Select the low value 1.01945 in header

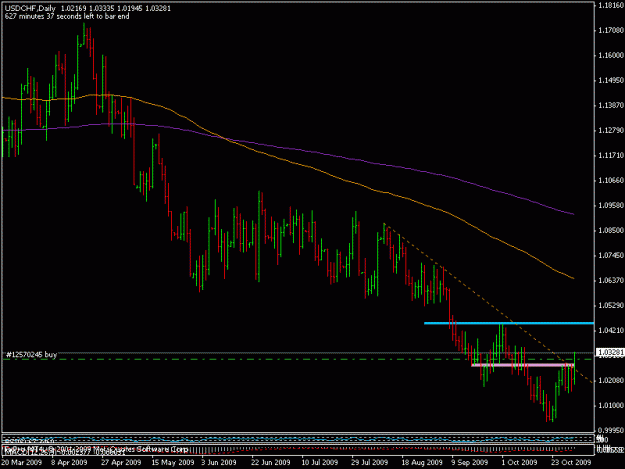click(x=130, y=8)
